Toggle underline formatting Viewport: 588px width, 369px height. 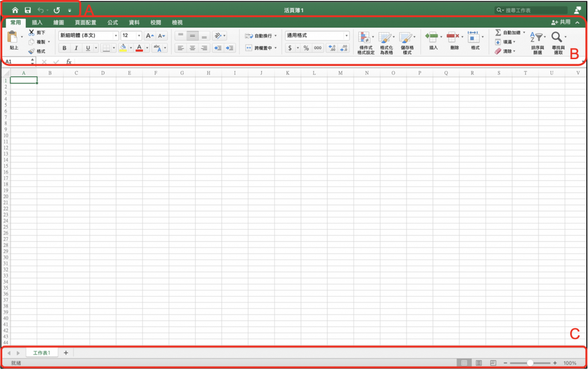[88, 48]
